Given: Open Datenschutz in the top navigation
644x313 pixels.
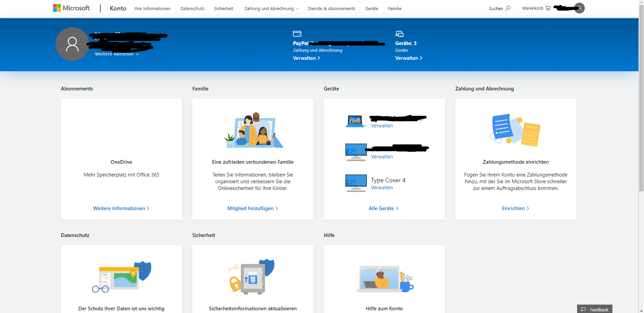Looking at the screenshot, I should click(x=192, y=9).
